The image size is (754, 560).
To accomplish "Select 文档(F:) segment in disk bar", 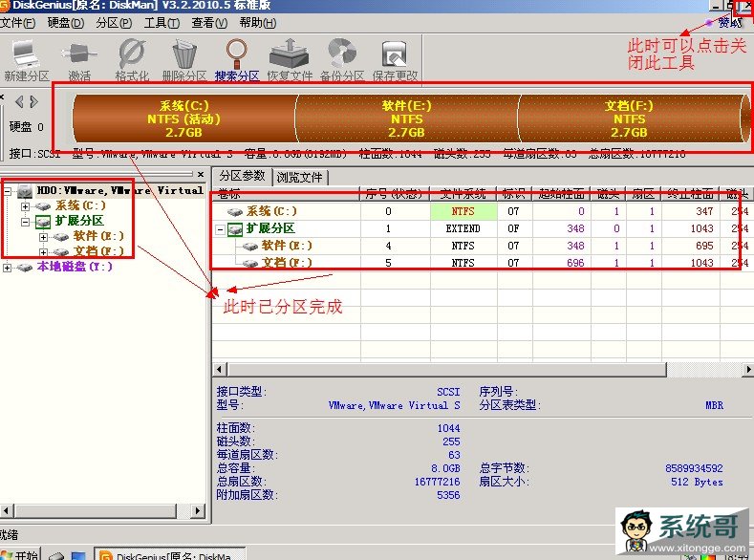I will (x=629, y=118).
